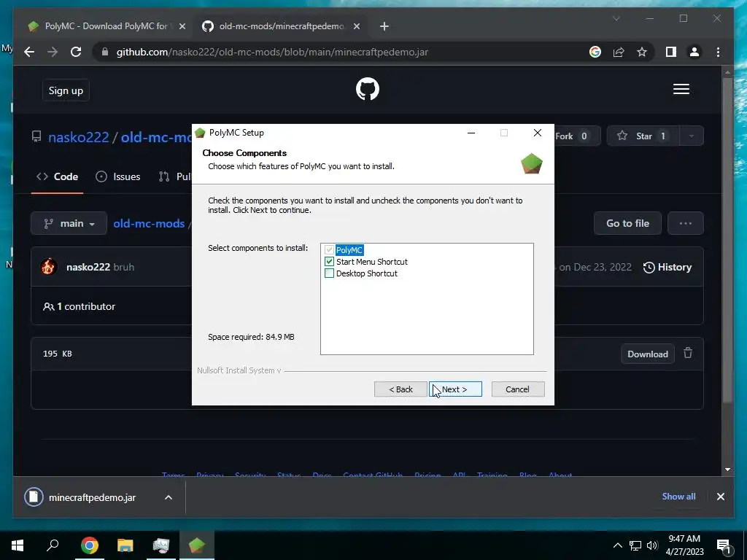The width and height of the screenshot is (747, 560).
Task: Click nasko222 avatar image
Action: [x=49, y=267]
